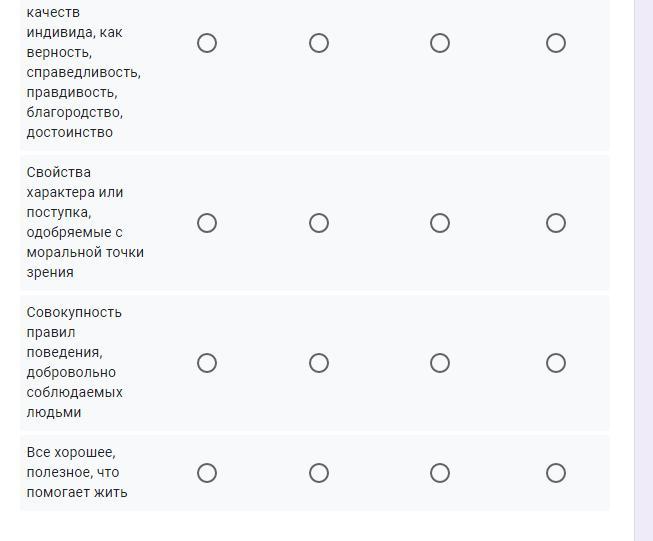
Task: Click the vertical scrollbar on the right
Action: [x=643, y=270]
